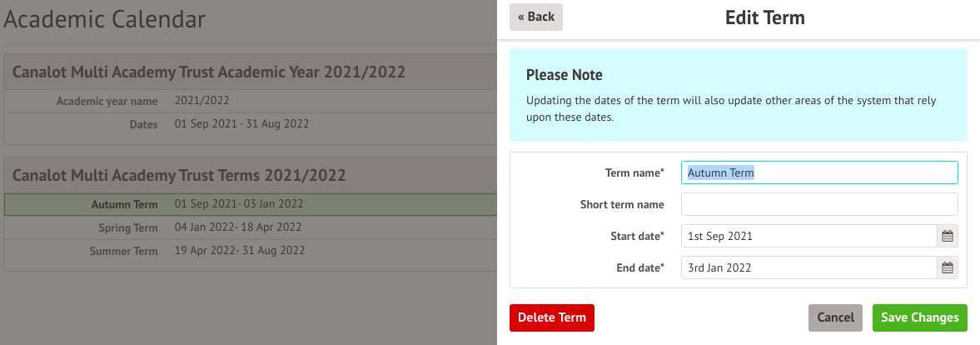The height and width of the screenshot is (345, 980).
Task: Click into the Short term name field
Action: [819, 204]
